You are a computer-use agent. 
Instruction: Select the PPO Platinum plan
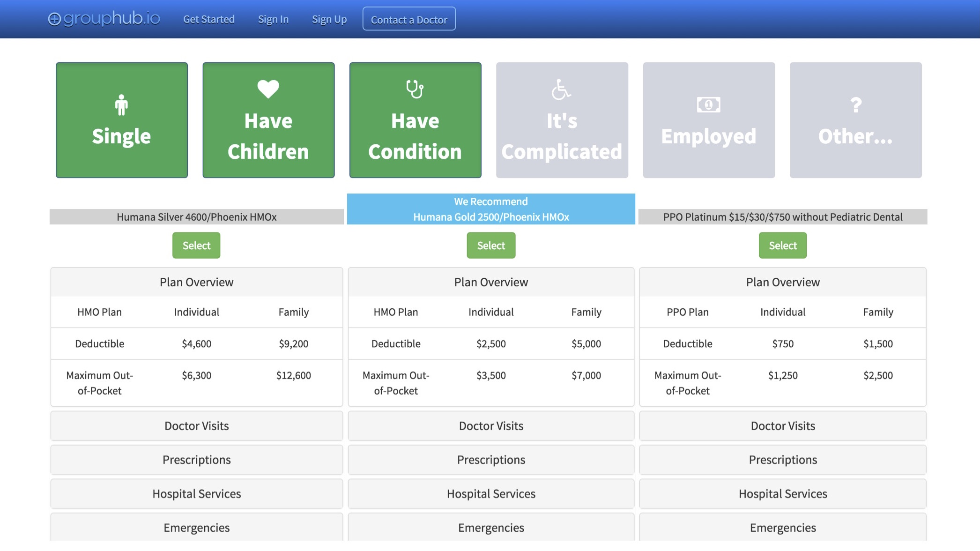click(783, 246)
